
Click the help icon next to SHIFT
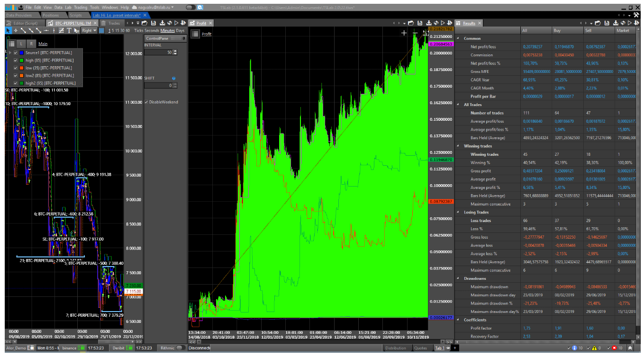tap(173, 78)
